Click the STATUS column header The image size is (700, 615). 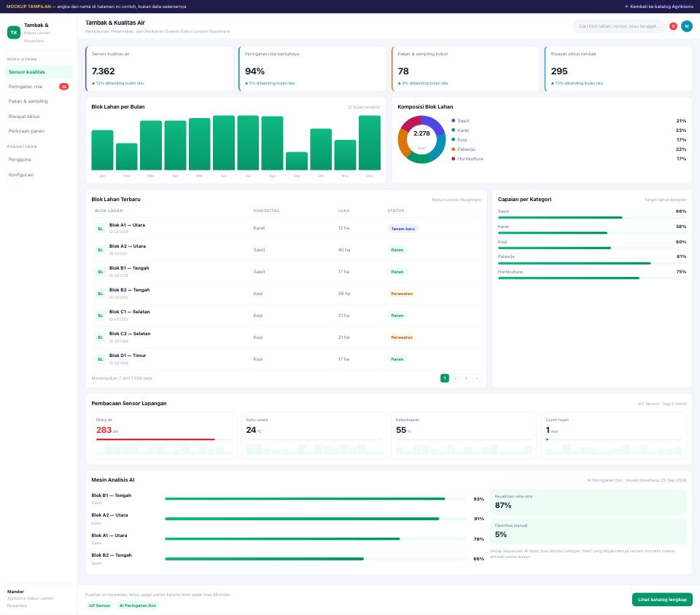tap(396, 211)
